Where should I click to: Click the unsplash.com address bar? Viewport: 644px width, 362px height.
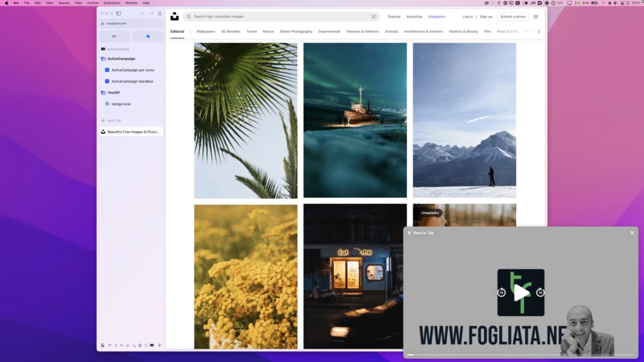(131, 24)
